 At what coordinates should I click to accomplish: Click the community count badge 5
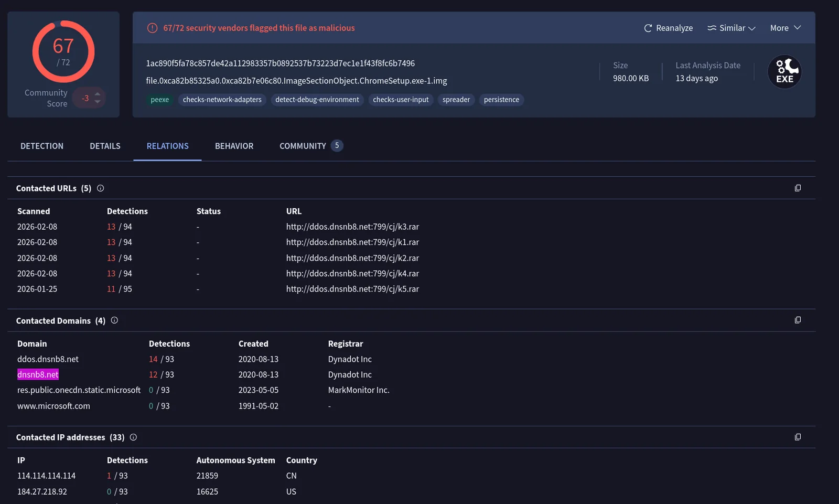pos(337,146)
